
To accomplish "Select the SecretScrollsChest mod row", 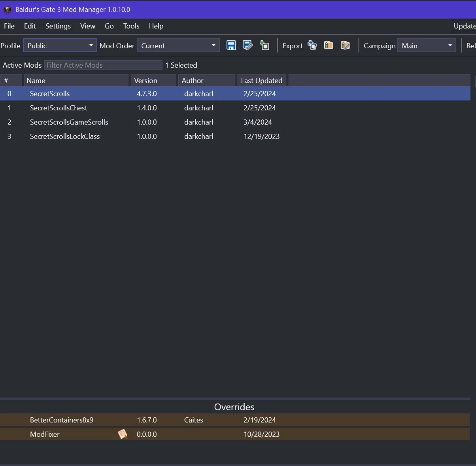I will click(235, 108).
